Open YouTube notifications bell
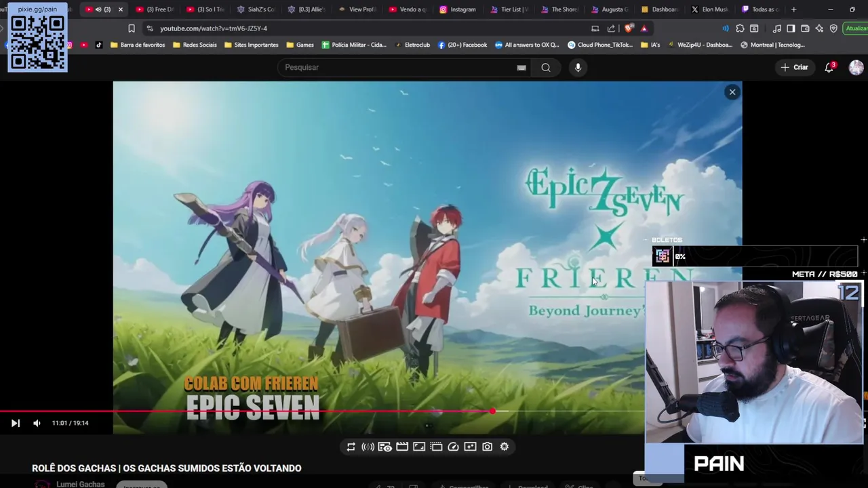The height and width of the screenshot is (488, 868). pos(829,67)
